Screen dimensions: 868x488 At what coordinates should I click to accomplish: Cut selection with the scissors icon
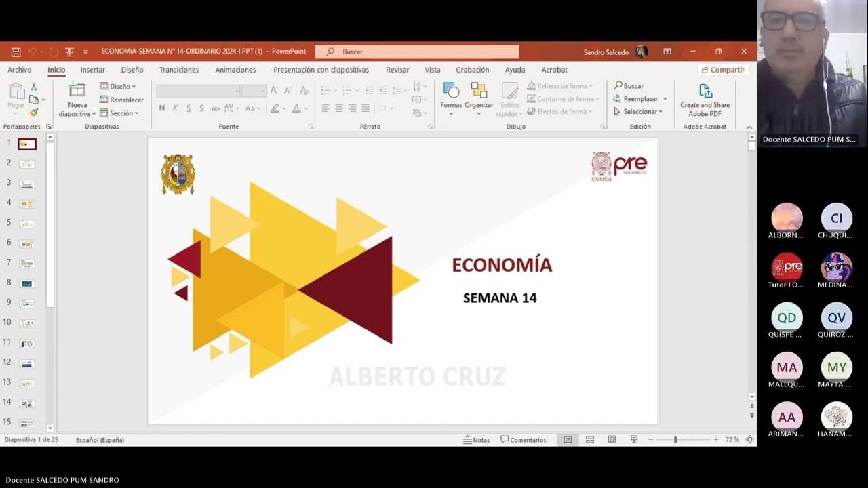34,87
